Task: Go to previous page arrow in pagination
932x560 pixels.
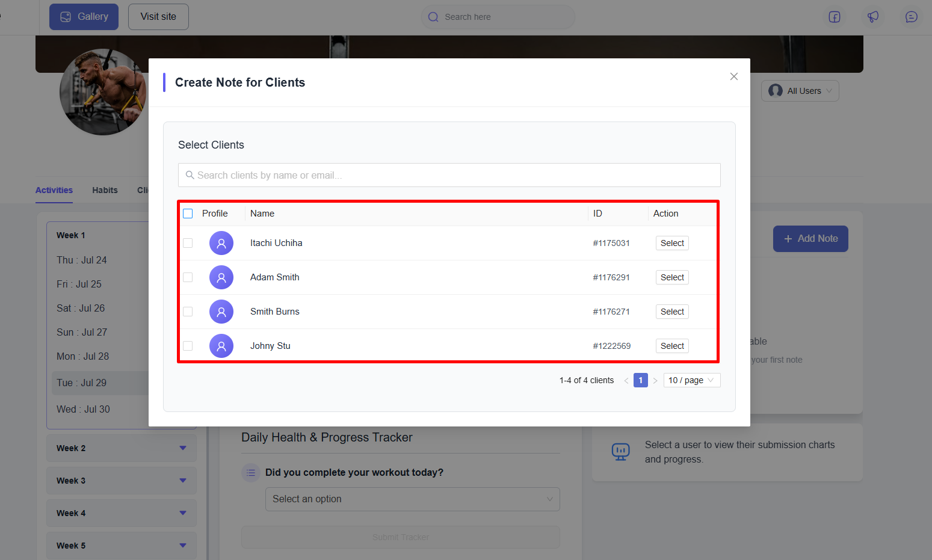Action: pos(626,381)
